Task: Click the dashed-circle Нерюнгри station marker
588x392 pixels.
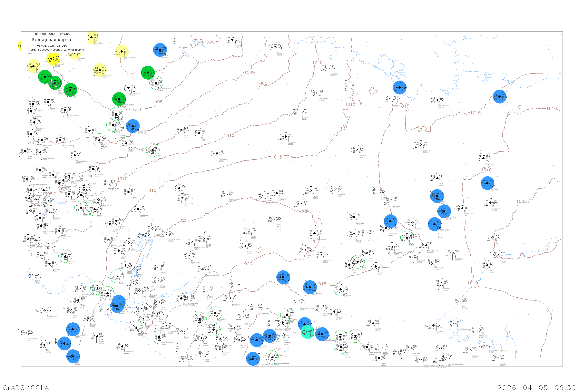Action: 340,289
